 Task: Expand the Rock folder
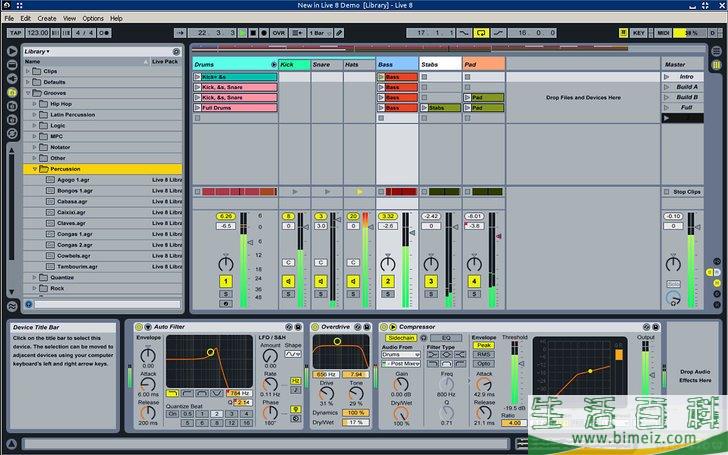point(34,288)
